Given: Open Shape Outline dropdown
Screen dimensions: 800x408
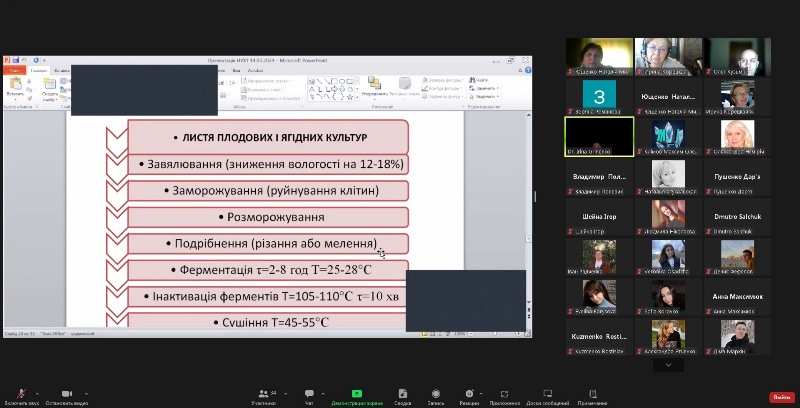Looking at the screenshot, I should click(442, 88).
